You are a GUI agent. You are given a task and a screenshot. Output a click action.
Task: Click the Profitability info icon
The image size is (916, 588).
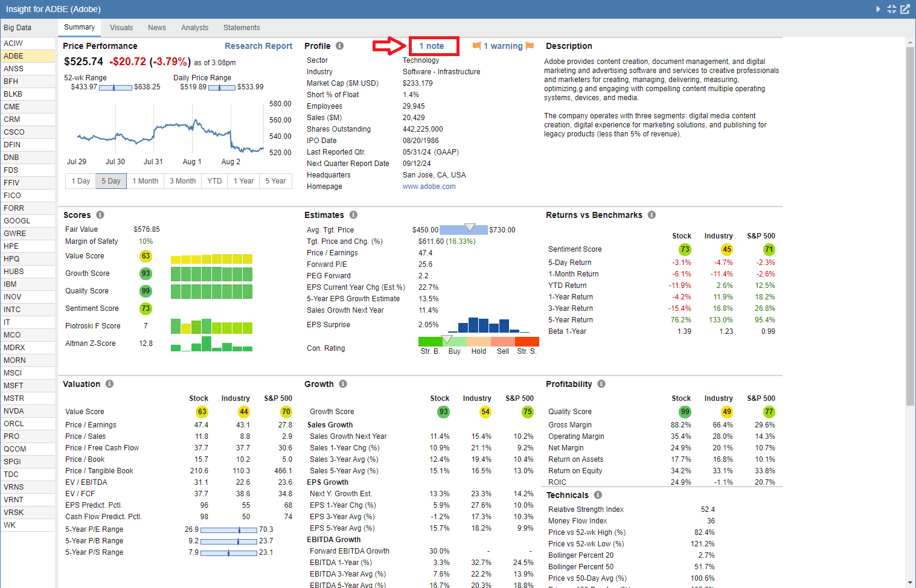pos(601,384)
